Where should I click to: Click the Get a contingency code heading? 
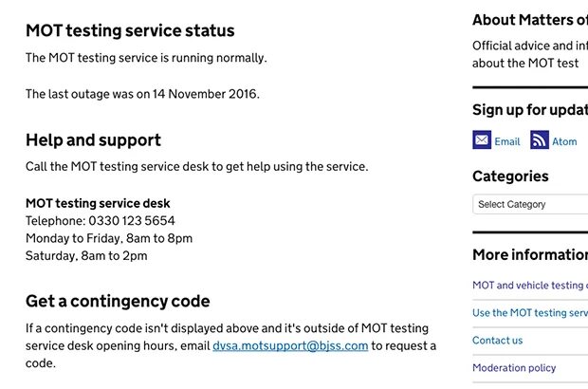pos(118,302)
